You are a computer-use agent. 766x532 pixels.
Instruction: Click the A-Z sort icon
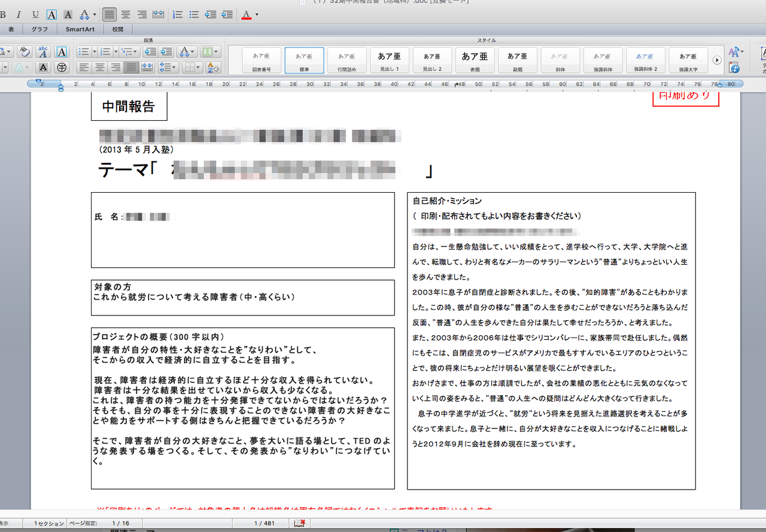[214, 68]
